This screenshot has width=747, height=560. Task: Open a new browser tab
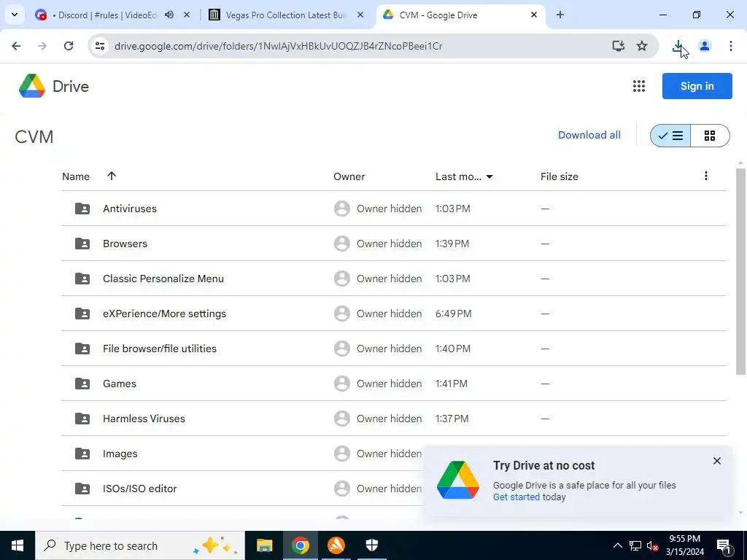point(560,15)
